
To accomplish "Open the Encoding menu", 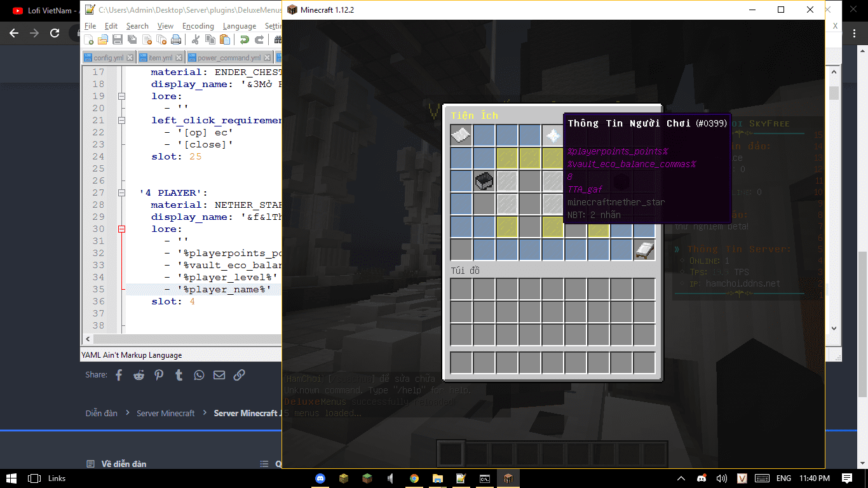I will point(198,26).
